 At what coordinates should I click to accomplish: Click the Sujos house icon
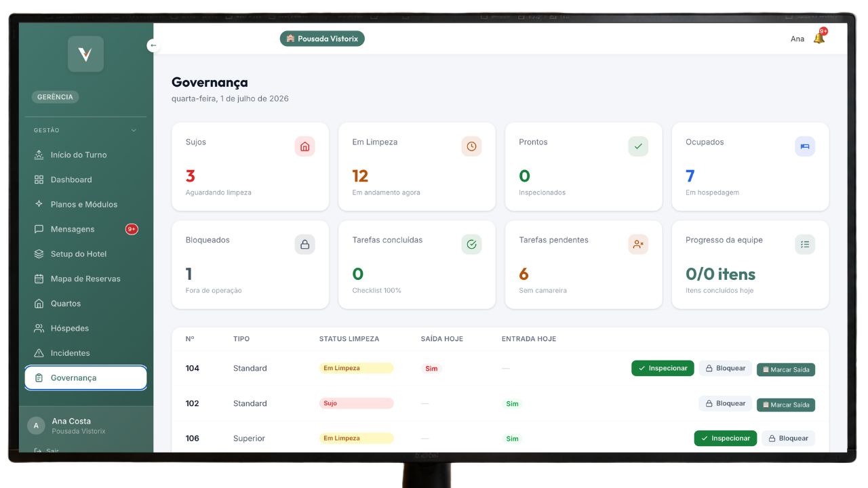[304, 146]
